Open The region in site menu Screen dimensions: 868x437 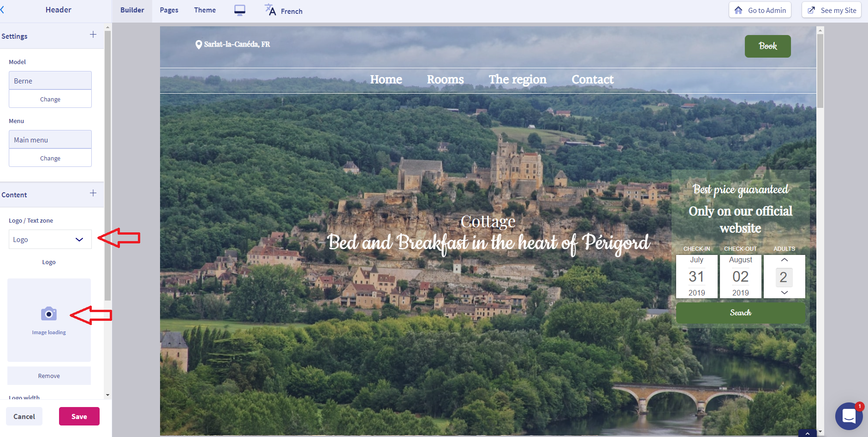coord(517,79)
